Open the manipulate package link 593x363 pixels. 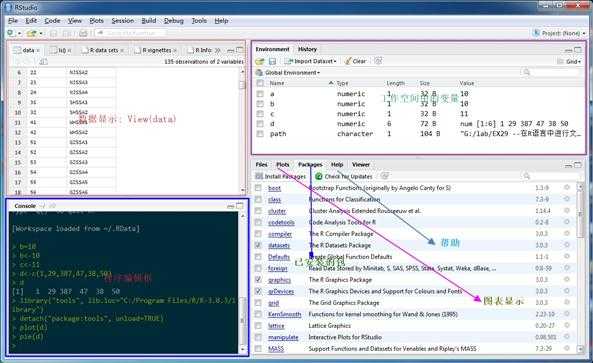coord(283,337)
